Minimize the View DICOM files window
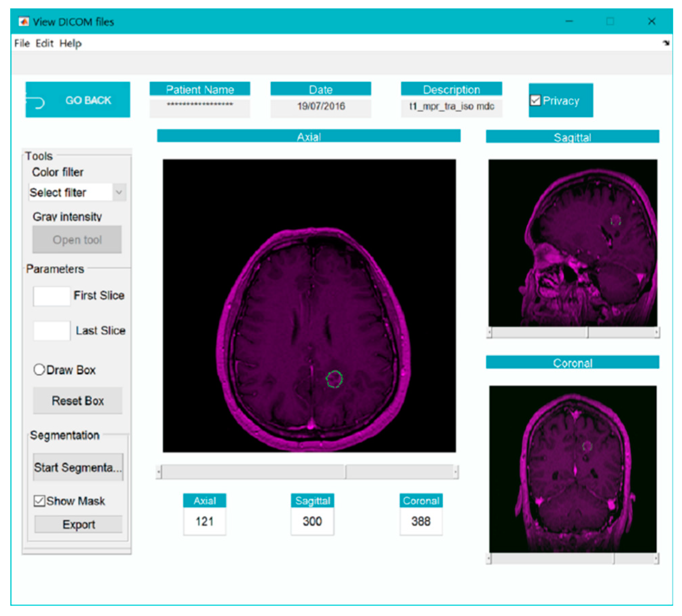 click(x=569, y=21)
